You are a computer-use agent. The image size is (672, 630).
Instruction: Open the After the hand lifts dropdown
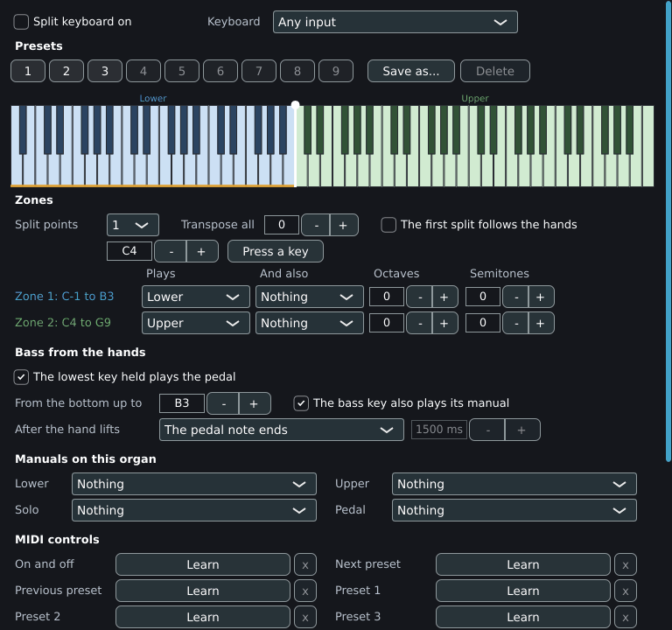[282, 430]
